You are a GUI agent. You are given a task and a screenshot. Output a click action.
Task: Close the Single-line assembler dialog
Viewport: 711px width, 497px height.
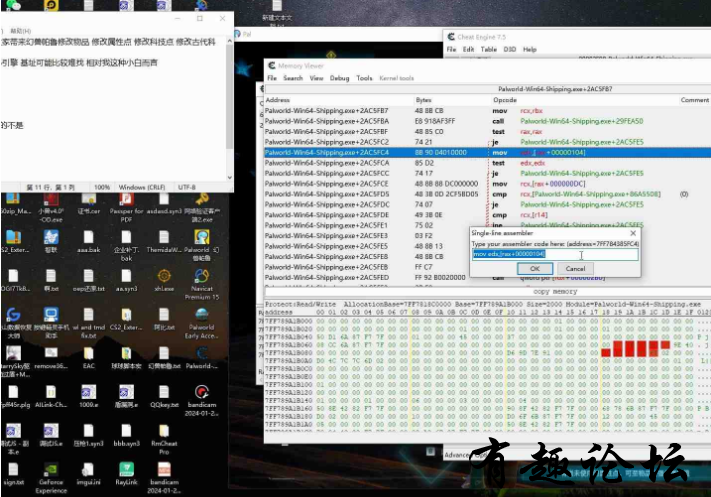(633, 233)
